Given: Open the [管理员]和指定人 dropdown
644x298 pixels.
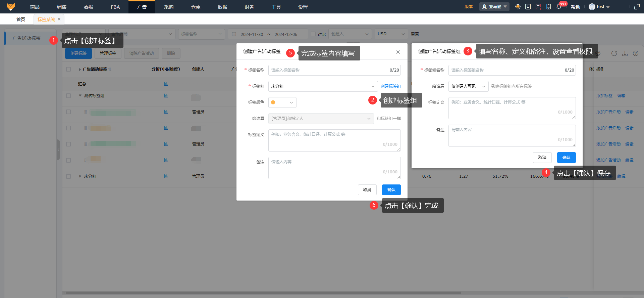Looking at the screenshot, I should coord(321,119).
